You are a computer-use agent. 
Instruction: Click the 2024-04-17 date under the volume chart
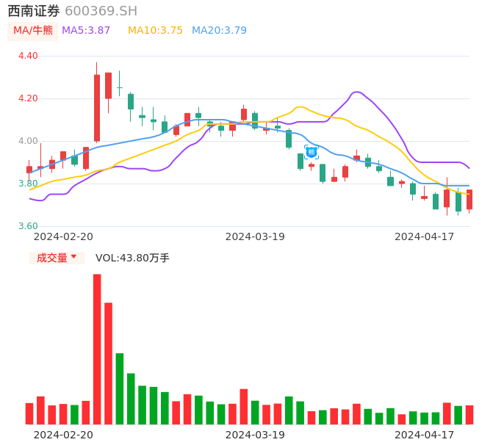tap(425, 435)
